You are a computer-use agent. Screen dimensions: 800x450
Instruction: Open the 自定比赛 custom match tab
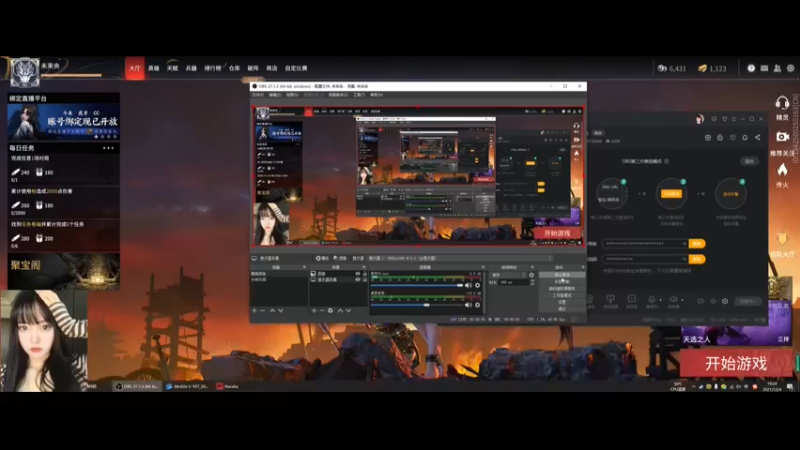[x=296, y=68]
